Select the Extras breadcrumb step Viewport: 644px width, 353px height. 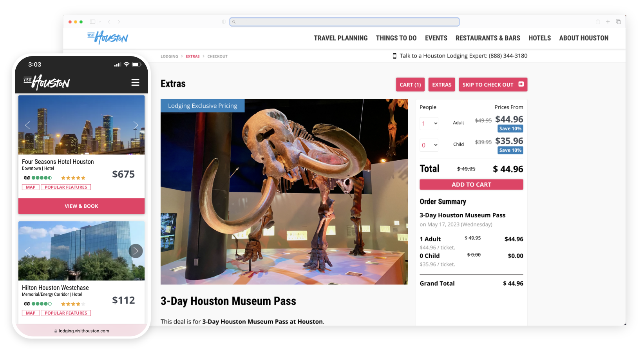click(193, 56)
